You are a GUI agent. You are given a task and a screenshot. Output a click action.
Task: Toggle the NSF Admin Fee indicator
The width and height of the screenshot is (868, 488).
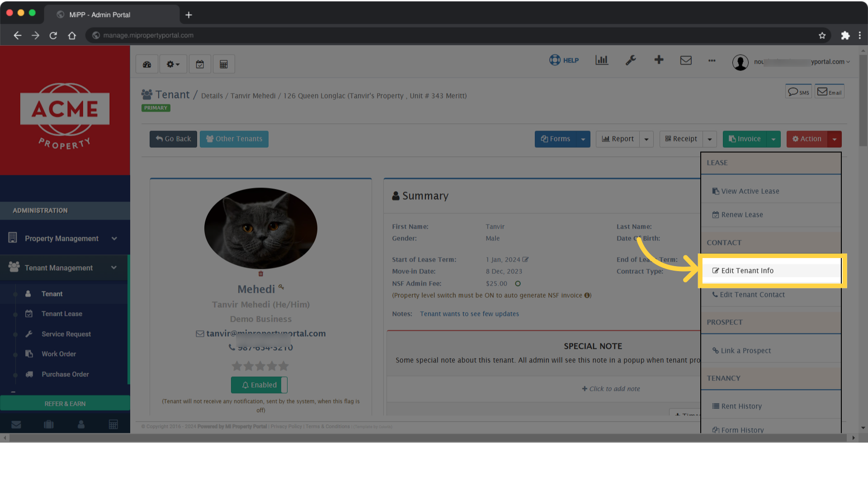[x=517, y=283]
